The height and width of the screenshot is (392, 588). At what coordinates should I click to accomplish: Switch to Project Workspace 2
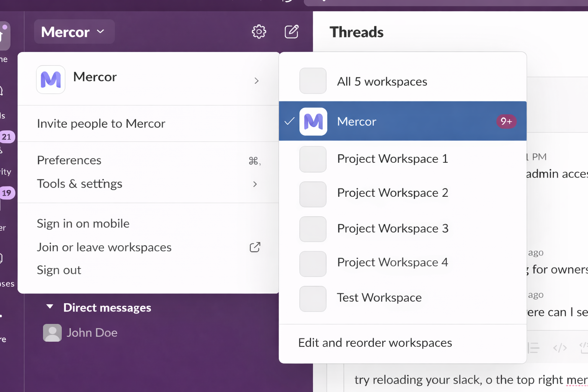pos(403,193)
